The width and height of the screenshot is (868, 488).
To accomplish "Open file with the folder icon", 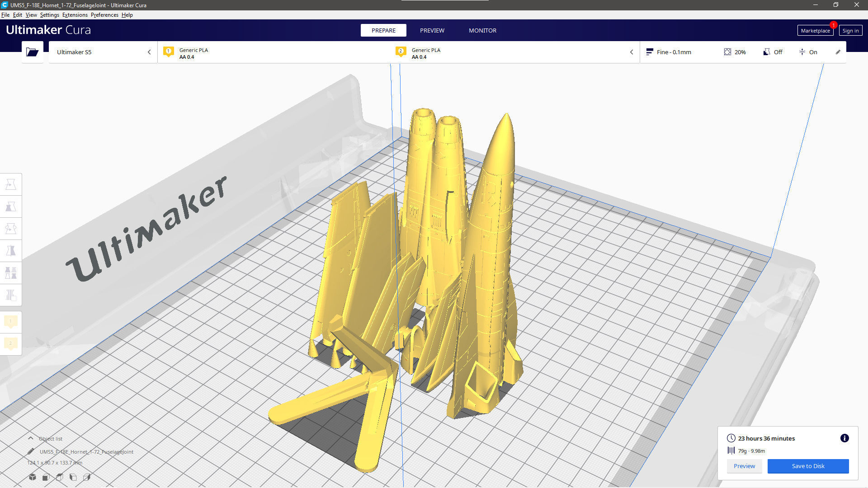I will (x=32, y=52).
